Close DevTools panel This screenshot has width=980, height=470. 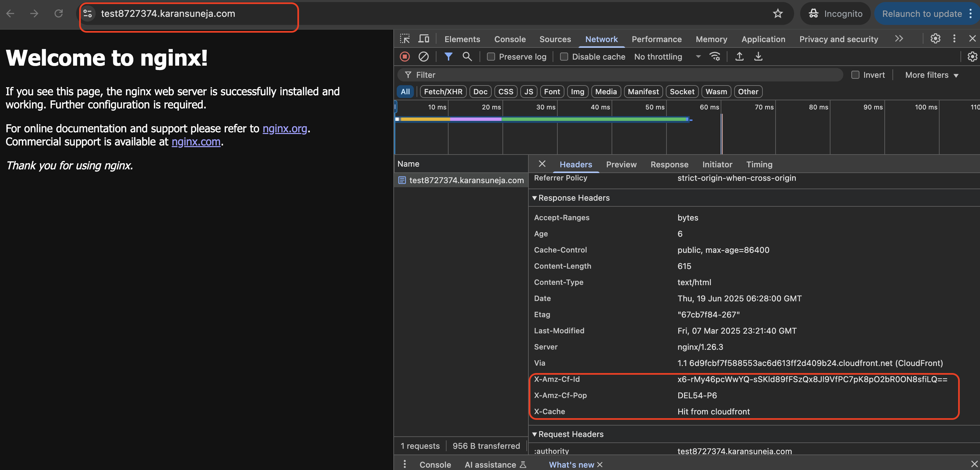(x=972, y=39)
